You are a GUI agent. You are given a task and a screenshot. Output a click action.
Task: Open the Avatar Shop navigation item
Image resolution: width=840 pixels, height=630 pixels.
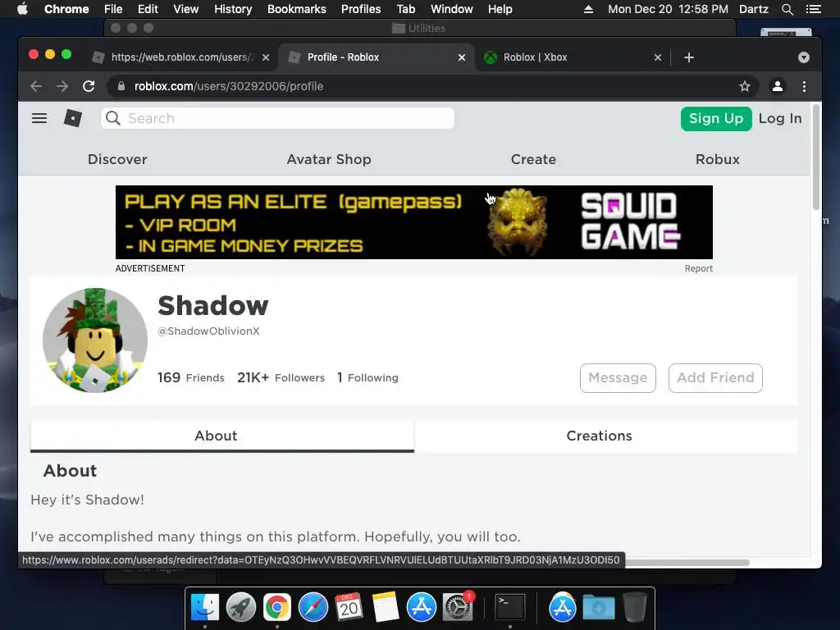pyautogui.click(x=329, y=159)
